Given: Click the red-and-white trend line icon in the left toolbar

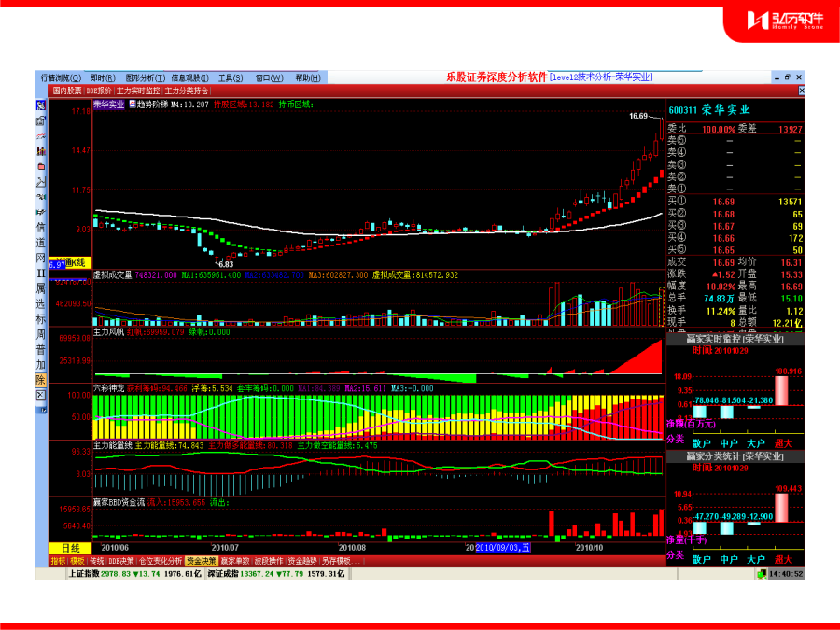Looking at the screenshot, I should 41,136.
